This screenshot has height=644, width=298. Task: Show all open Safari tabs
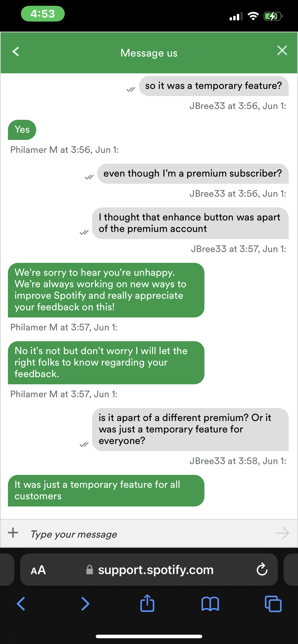(x=273, y=604)
